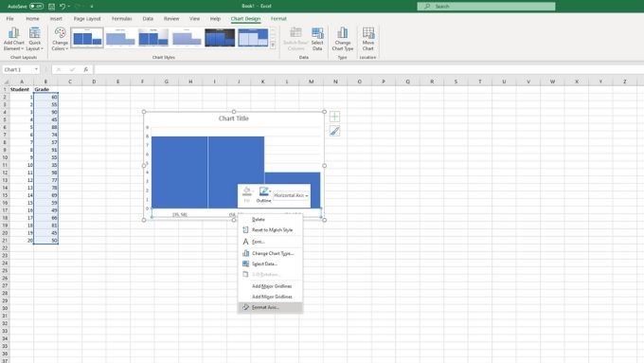Click the Chart Elements plus button
The image size is (644, 363).
tap(334, 117)
